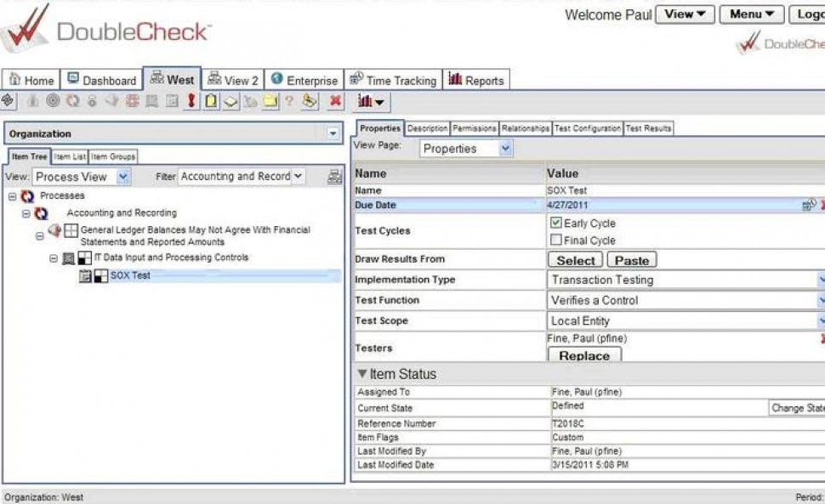Open the View Page dropdown
825x504 pixels.
tap(505, 148)
